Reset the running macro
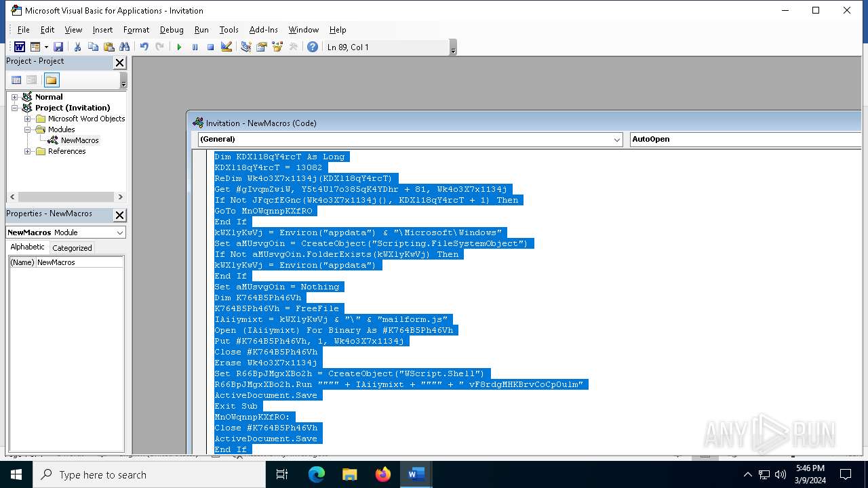The height and width of the screenshot is (488, 868). pos(210,47)
